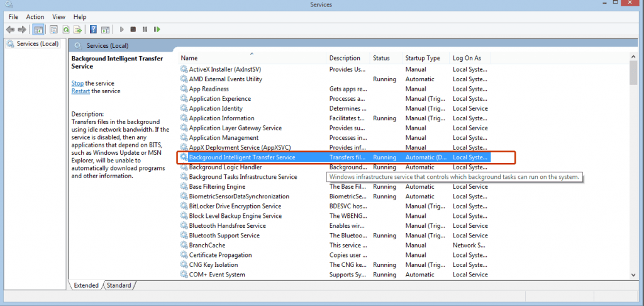Click the gear icon beside COM+ Event System
The height and width of the screenshot is (306, 644).
point(184,275)
